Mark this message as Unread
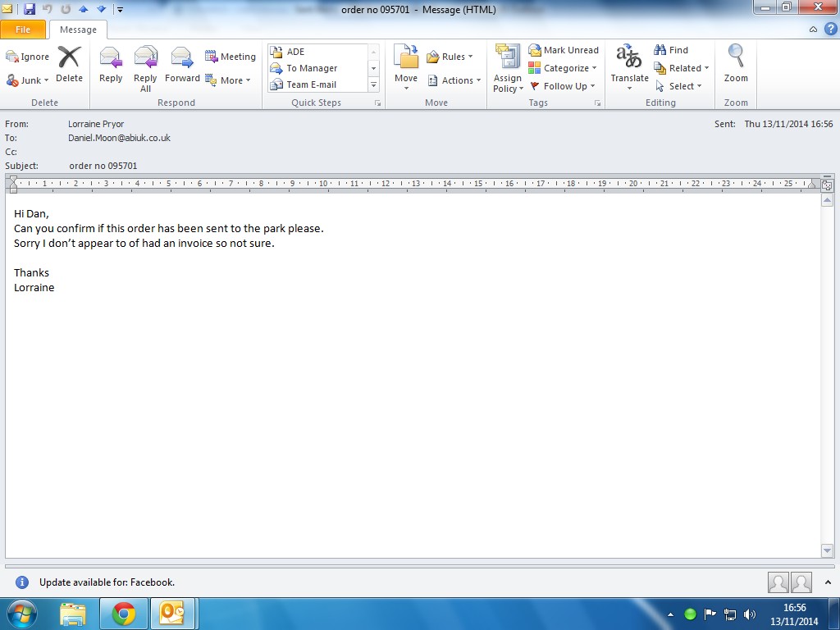The image size is (840, 630). (x=564, y=50)
